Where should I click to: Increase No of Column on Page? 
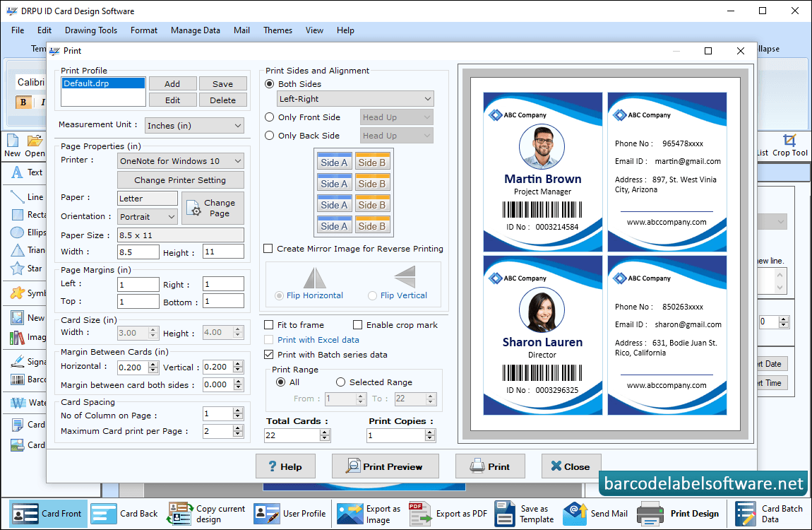(238, 411)
